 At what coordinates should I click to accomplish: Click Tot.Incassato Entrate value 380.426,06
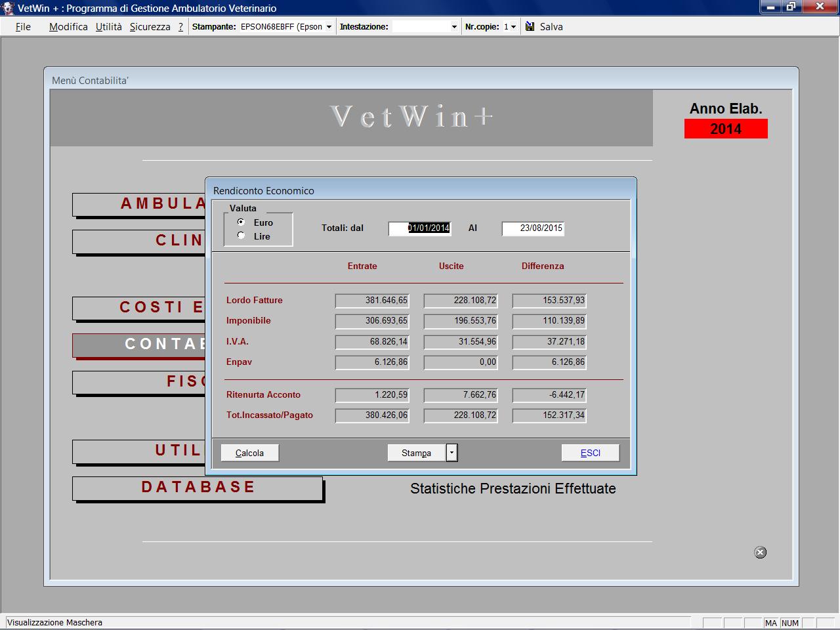pyautogui.click(x=372, y=415)
